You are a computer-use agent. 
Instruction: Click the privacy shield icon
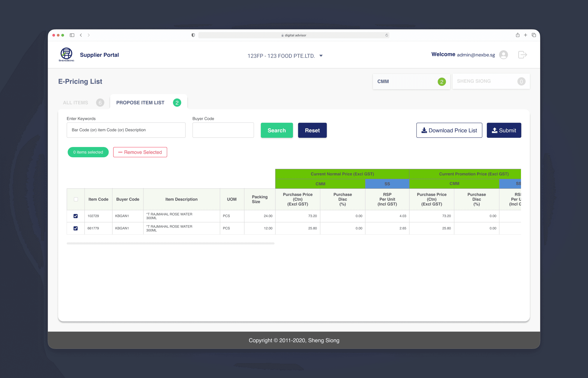point(193,35)
